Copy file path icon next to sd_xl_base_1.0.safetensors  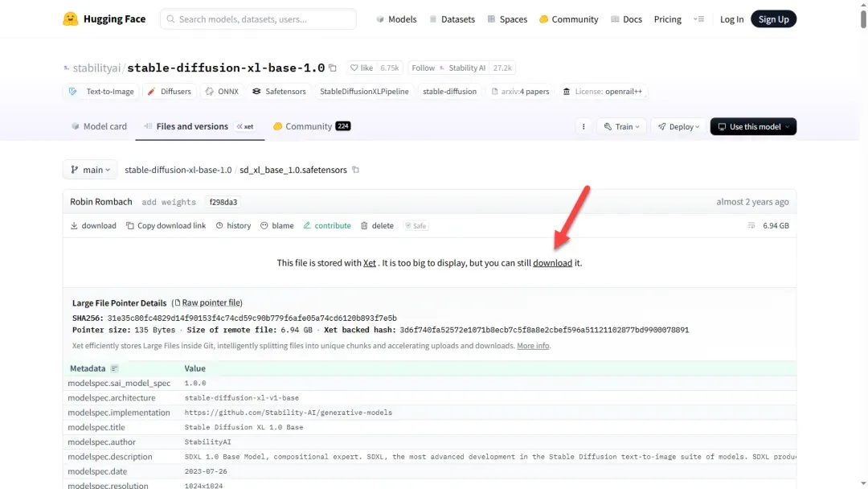click(355, 170)
